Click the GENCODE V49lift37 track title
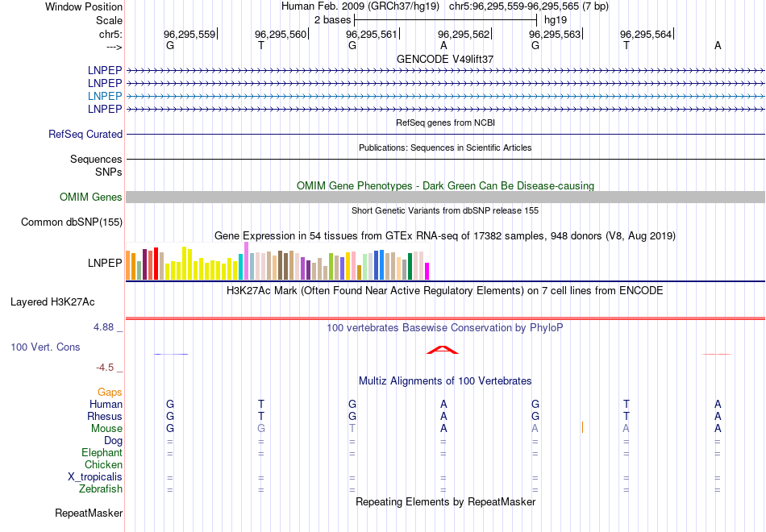Image resolution: width=766 pixels, height=532 pixels. tap(445, 59)
